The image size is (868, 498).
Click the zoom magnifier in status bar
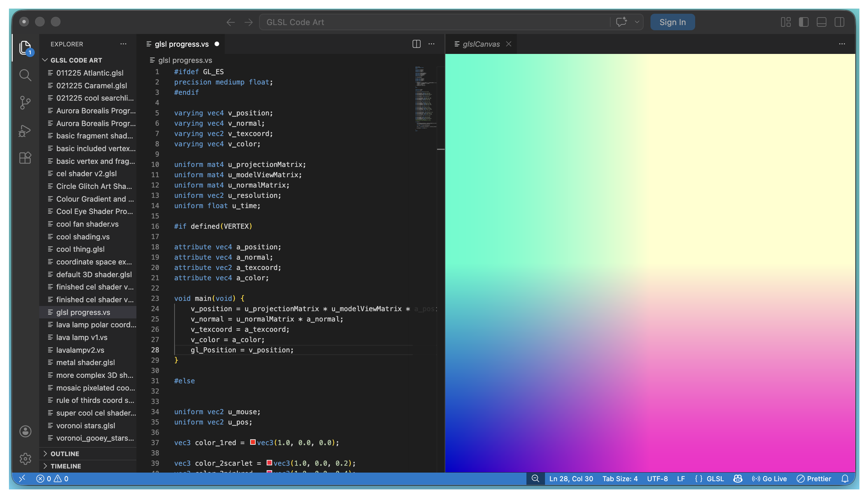tap(535, 478)
